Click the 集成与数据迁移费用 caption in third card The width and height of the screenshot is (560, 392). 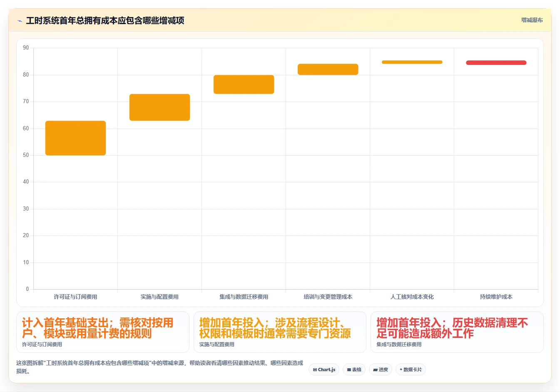(399, 345)
